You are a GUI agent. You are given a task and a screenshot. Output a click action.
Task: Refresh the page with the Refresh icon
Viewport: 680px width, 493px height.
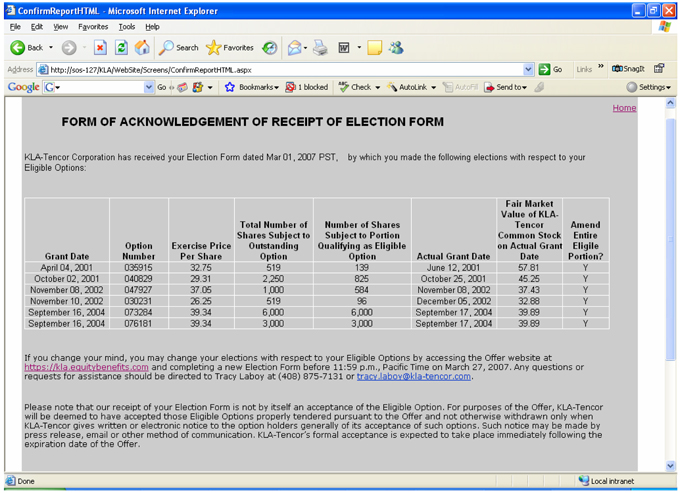121,47
